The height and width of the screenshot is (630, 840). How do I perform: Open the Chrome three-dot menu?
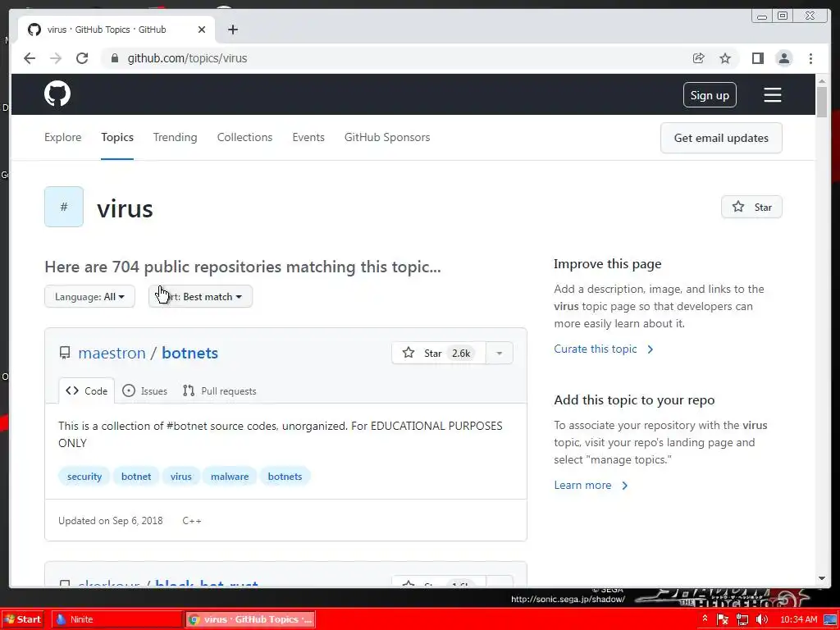(x=810, y=58)
